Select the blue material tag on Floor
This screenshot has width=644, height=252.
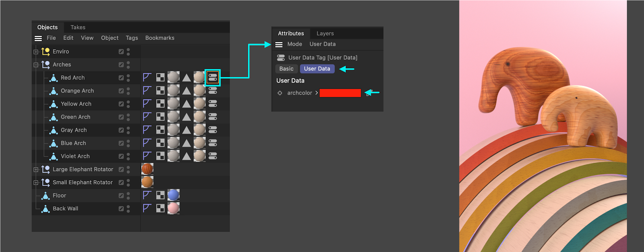coord(173,195)
